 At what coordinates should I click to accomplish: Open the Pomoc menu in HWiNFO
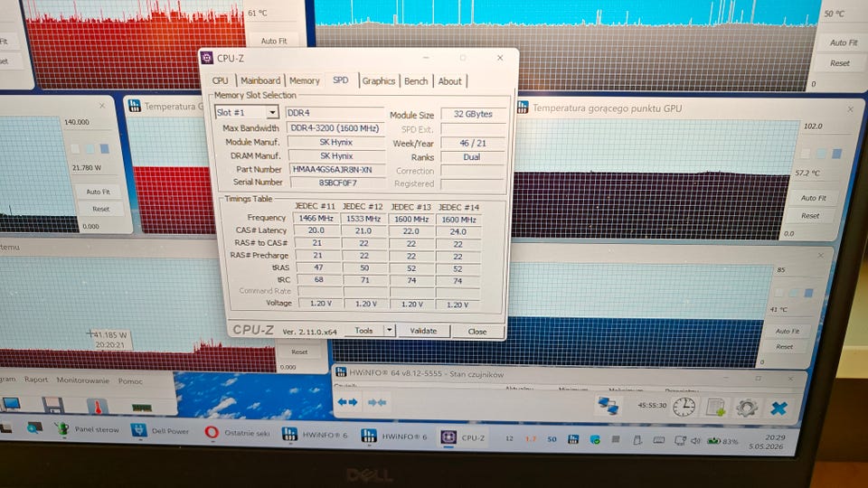pyautogui.click(x=130, y=381)
